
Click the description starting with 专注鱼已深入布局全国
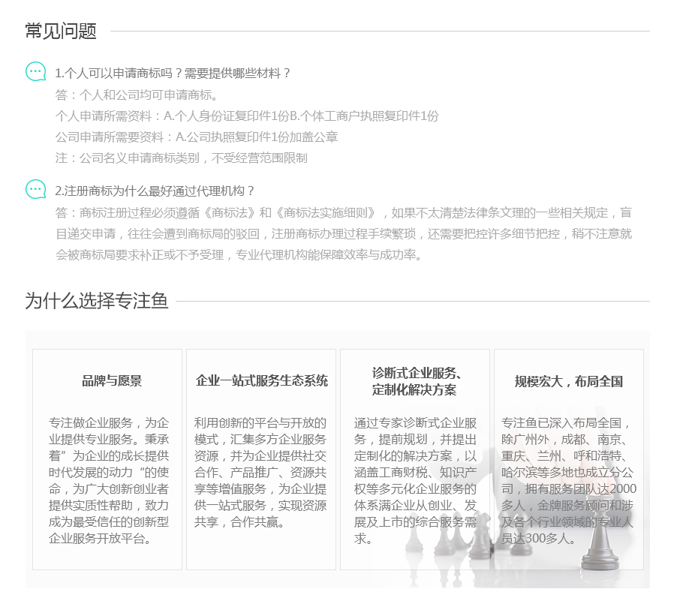568,480
